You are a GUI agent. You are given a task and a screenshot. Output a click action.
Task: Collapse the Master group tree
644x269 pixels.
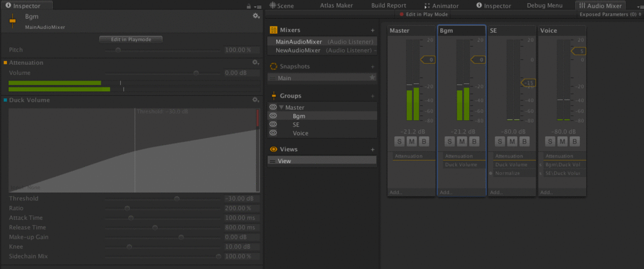click(x=281, y=107)
